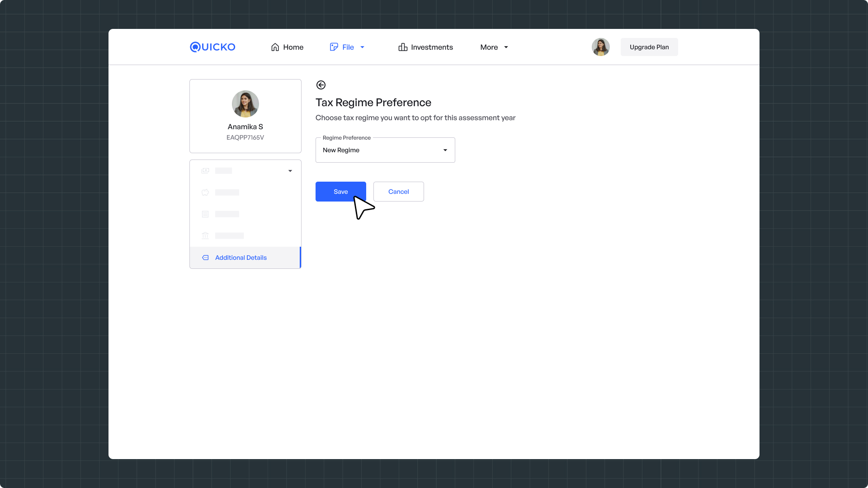Screen dimensions: 868x488
Task: Click the Regime Preference dropdown caret
Action: [445, 150]
